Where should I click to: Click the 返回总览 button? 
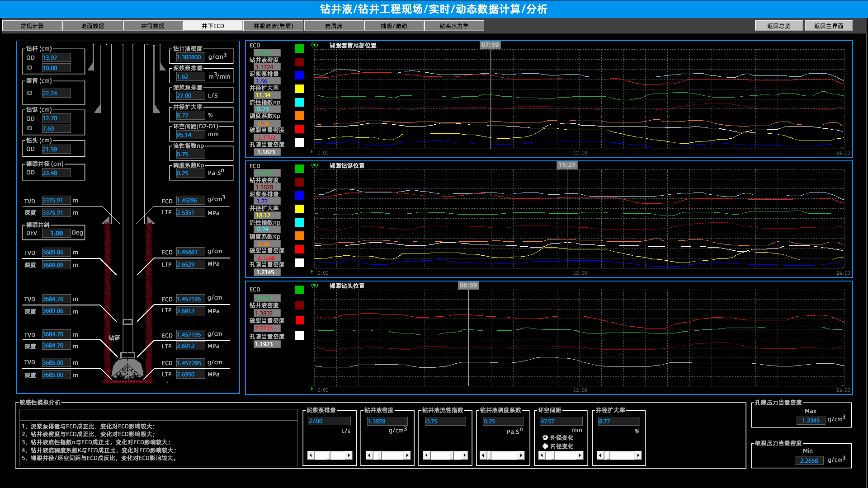pyautogui.click(x=779, y=26)
